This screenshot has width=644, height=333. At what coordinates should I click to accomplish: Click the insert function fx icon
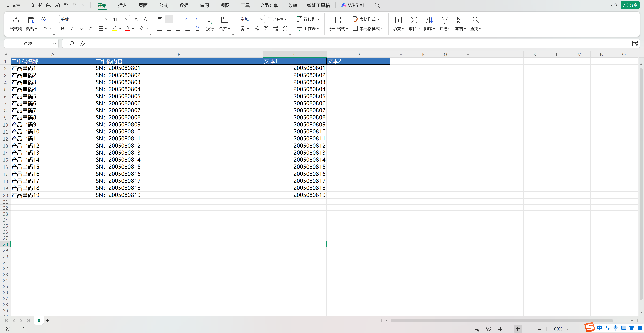click(82, 44)
